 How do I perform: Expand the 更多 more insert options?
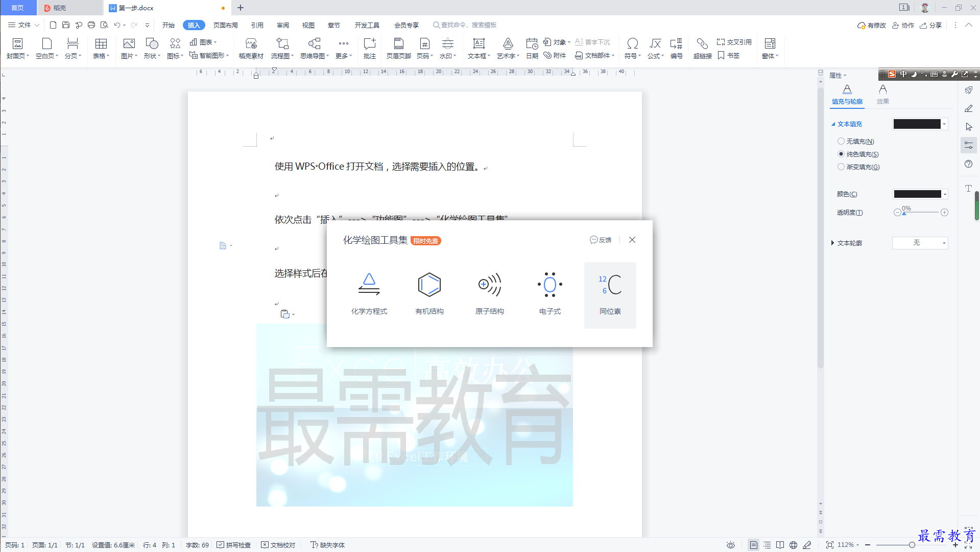[344, 49]
